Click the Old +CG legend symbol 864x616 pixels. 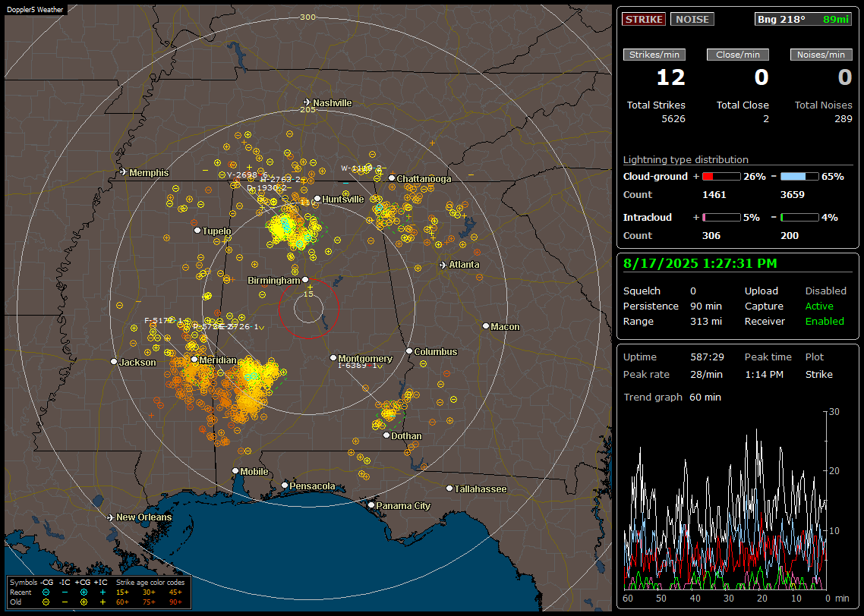(x=84, y=602)
